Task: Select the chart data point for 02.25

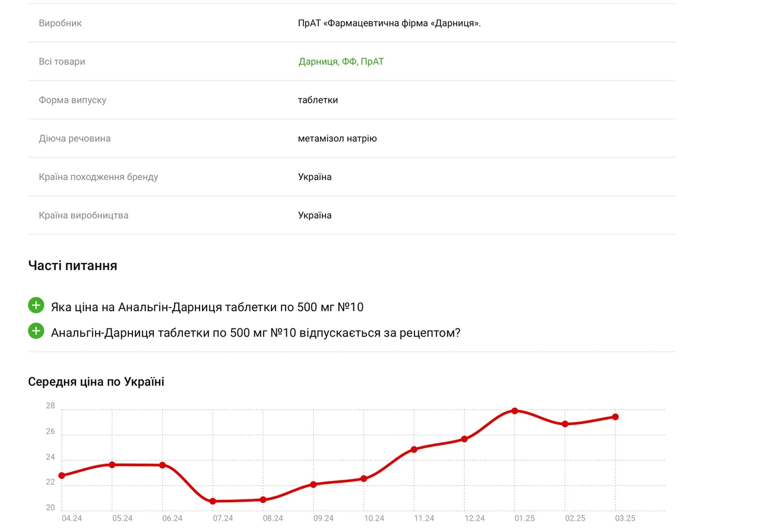Action: coord(565,424)
